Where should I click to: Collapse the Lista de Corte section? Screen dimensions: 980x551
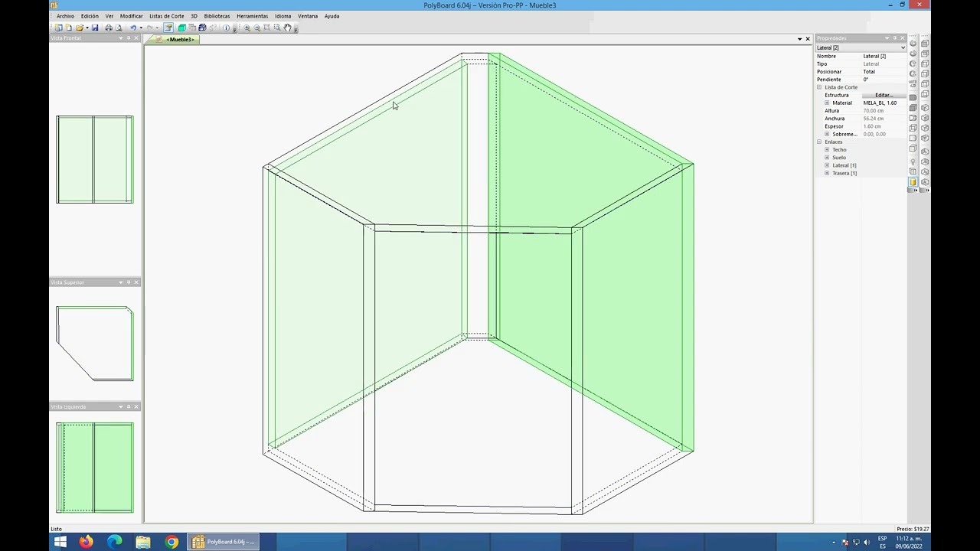point(819,87)
